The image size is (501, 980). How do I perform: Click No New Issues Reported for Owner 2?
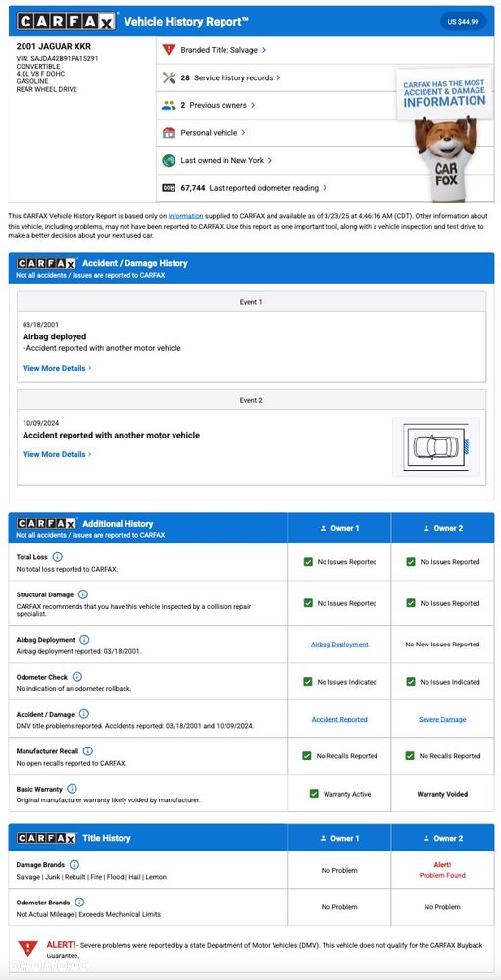pyautogui.click(x=442, y=645)
